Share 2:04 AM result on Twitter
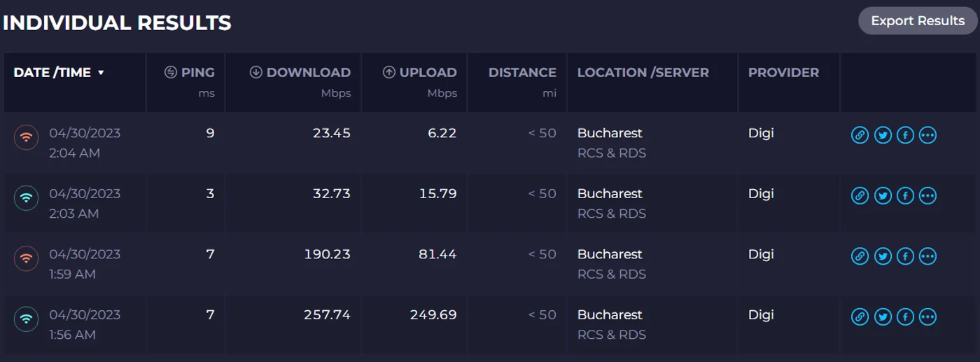980x362 pixels. [x=883, y=135]
